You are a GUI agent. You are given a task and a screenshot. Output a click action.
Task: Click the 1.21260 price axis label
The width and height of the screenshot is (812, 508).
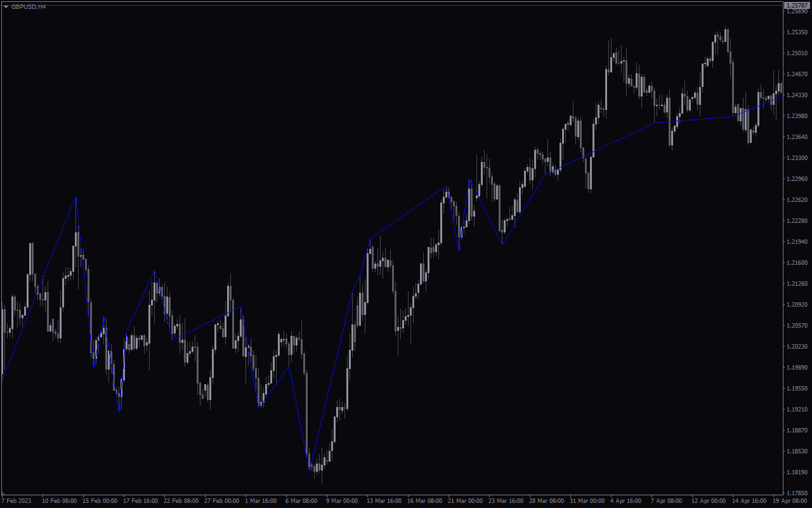[798, 283]
